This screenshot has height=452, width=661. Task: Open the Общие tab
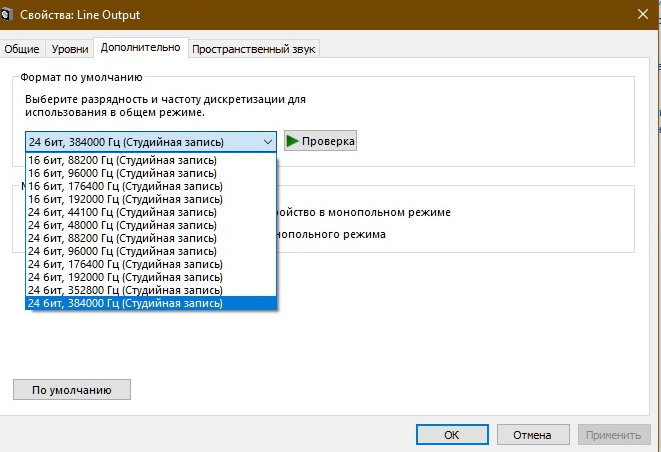click(x=23, y=49)
